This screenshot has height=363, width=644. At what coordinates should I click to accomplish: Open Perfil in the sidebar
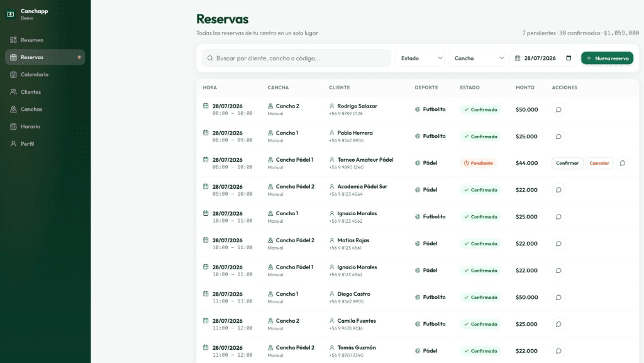coord(45,143)
